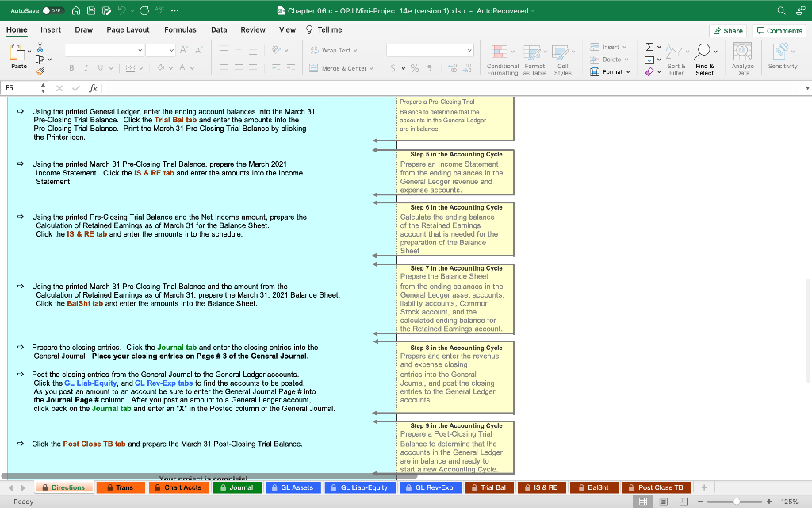This screenshot has width=812, height=508.
Task: Switch to the Formulas ribbon tab
Action: [180, 29]
